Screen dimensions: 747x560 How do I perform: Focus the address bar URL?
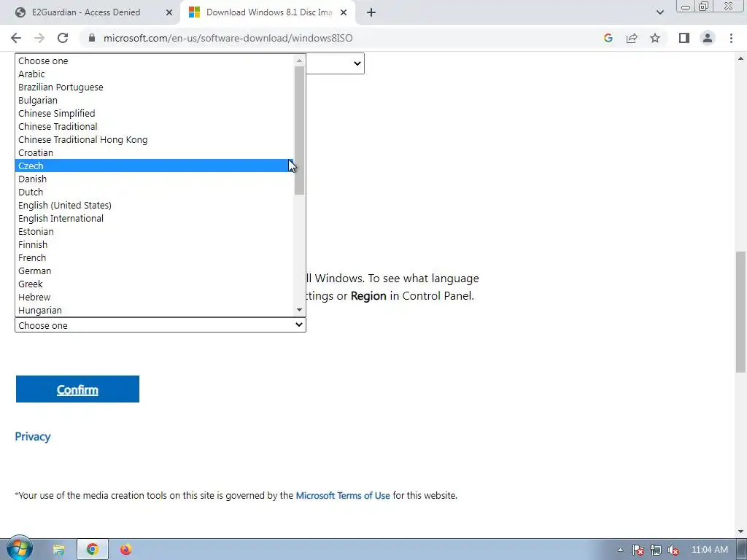pos(228,38)
